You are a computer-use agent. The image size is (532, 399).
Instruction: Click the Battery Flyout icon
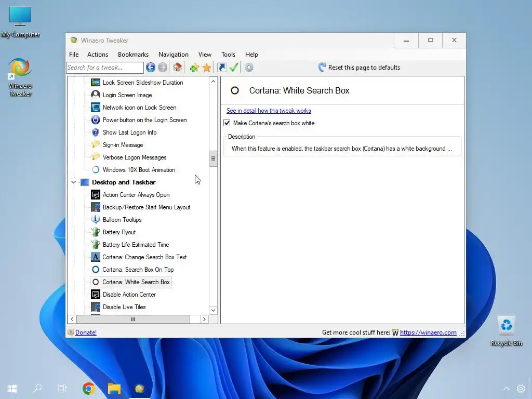point(96,232)
